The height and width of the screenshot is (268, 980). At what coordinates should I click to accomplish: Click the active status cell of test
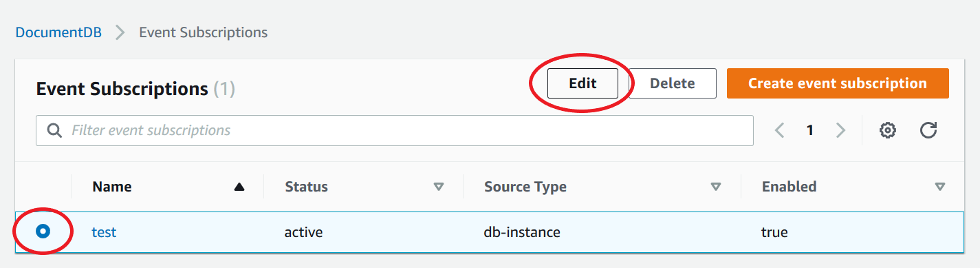[x=304, y=232]
